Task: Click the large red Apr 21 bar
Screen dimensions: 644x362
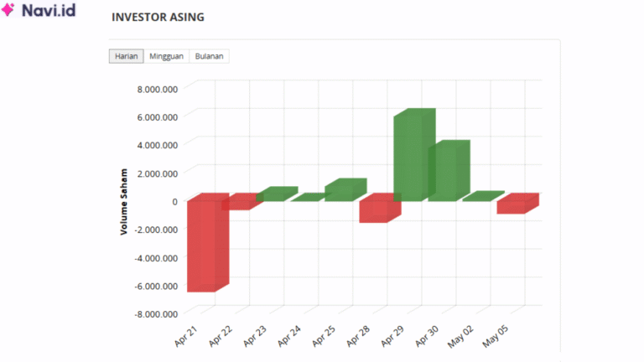Action: click(201, 246)
